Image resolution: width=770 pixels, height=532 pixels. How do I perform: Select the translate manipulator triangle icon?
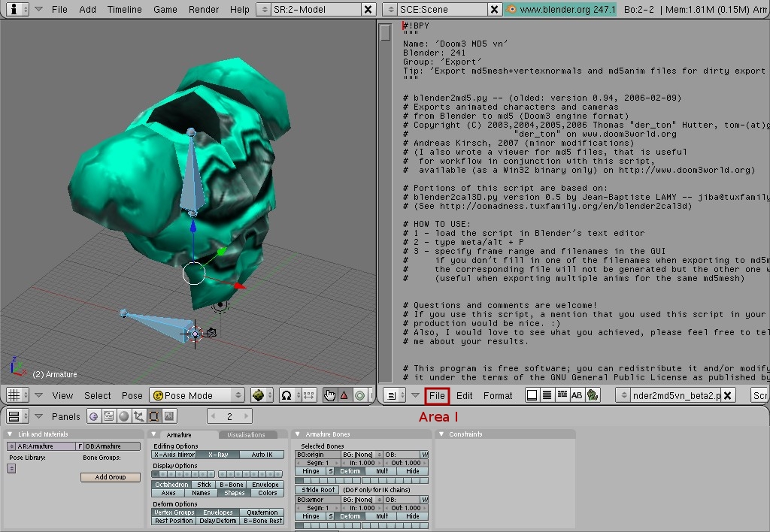(344, 395)
